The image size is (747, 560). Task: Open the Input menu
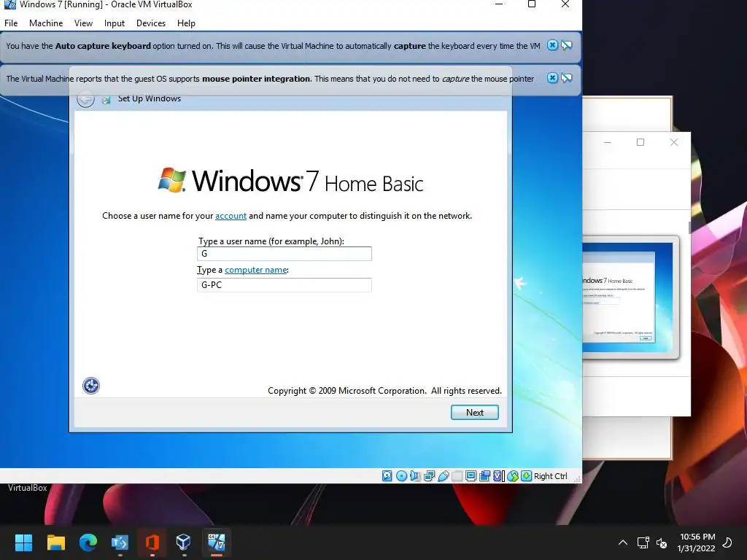click(115, 23)
